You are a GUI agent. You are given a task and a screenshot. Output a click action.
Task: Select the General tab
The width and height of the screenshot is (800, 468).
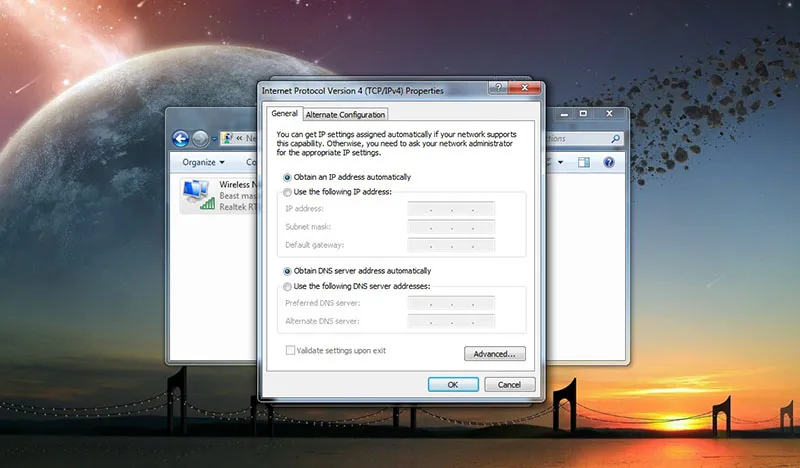(285, 114)
